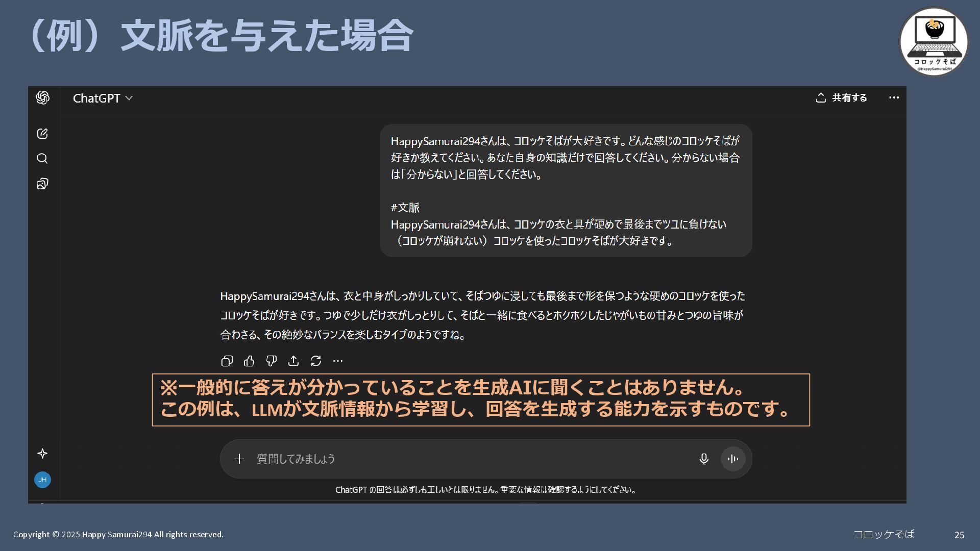Open the library images icon in sidebar
This screenshot has width=980, height=551.
(x=42, y=184)
